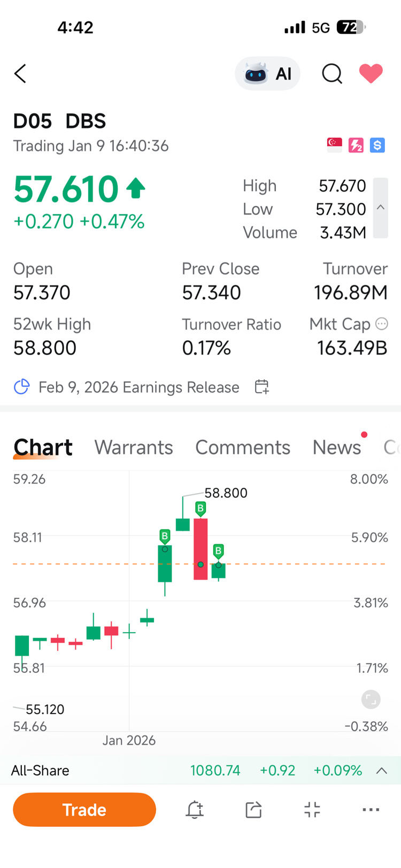Screen dimensions: 401x868
Task: Switch to the Warrants tab
Action: pos(134,447)
